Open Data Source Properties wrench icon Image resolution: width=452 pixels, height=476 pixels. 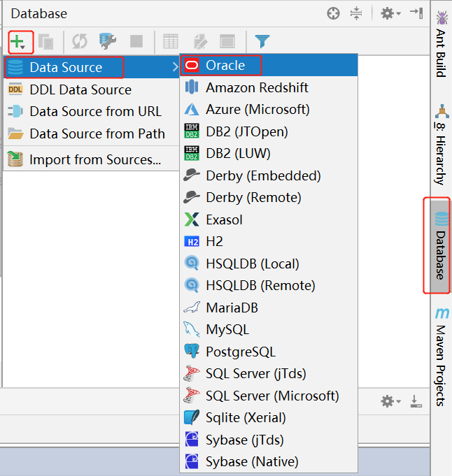tap(107, 41)
